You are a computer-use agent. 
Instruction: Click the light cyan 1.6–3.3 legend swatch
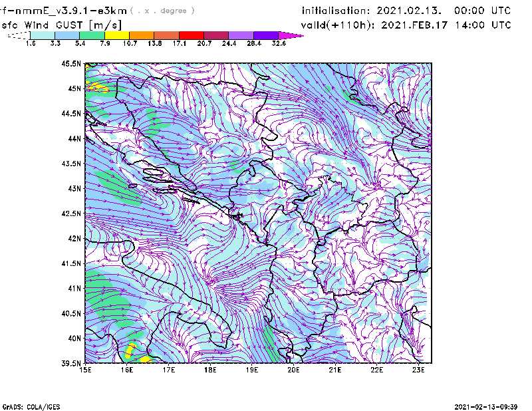click(x=43, y=35)
